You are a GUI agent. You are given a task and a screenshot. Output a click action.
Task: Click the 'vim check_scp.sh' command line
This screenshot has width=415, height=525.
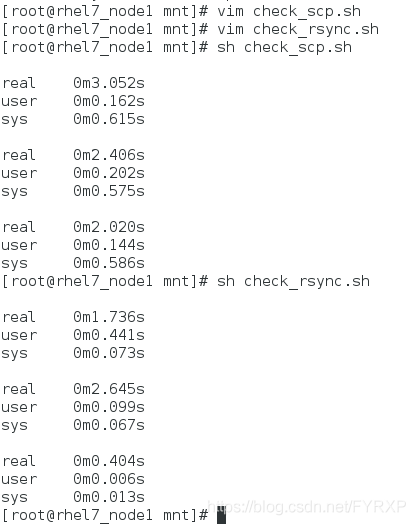click(181, 12)
